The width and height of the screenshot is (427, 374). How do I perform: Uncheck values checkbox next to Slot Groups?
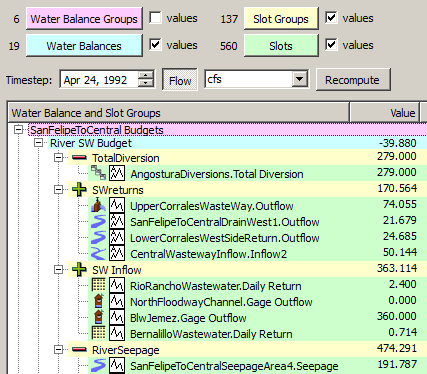[x=331, y=18]
